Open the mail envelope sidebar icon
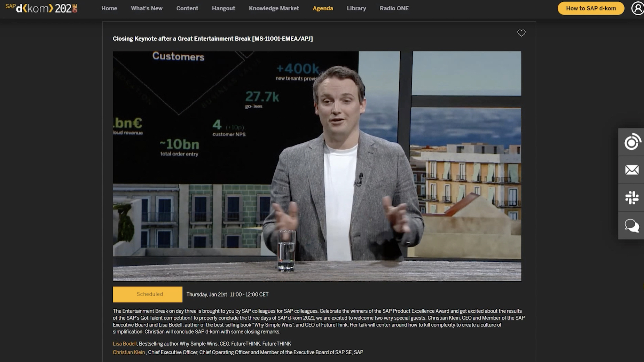The height and width of the screenshot is (362, 644). pyautogui.click(x=632, y=170)
